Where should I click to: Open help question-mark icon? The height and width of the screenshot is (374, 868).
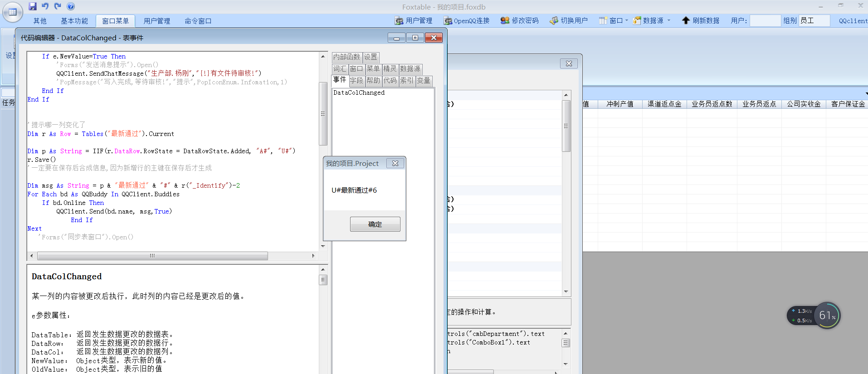pos(71,6)
